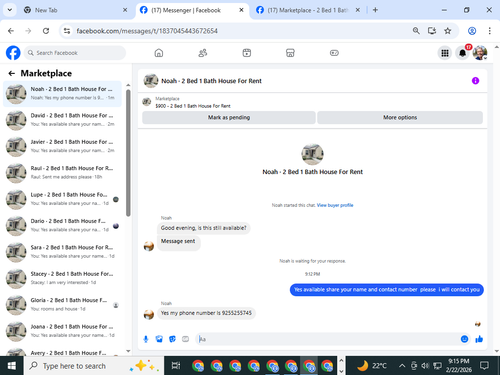
Task: Click the voice clip microphone icon
Action: [x=146, y=339]
